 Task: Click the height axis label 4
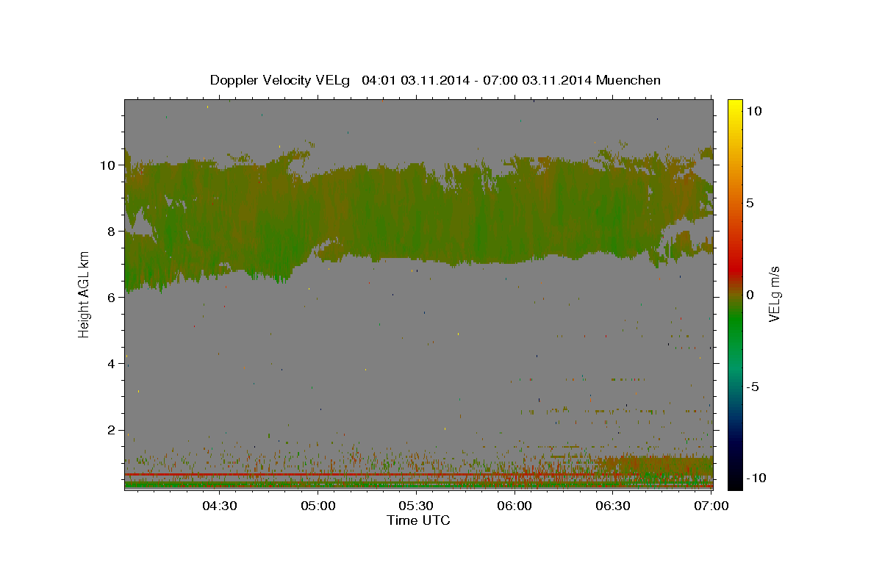[112, 364]
